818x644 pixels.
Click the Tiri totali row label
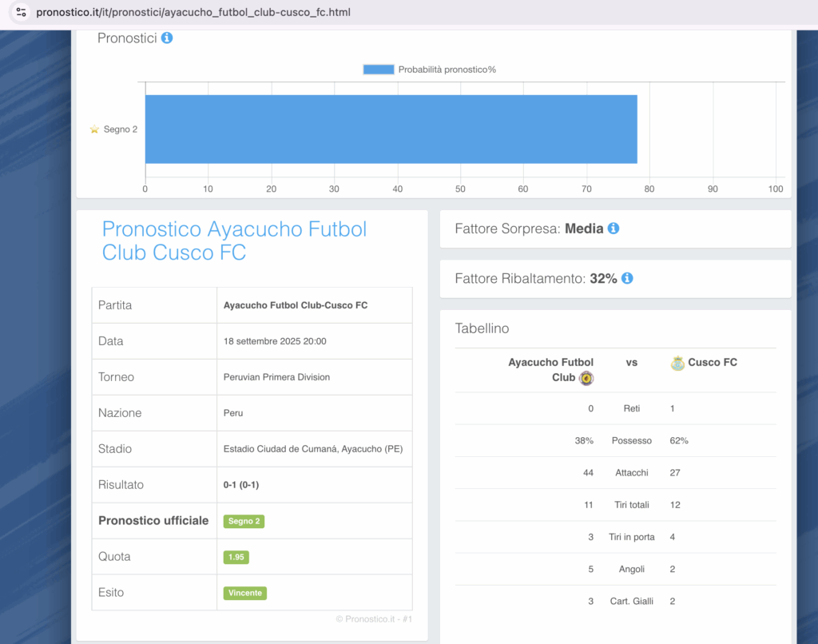(631, 505)
